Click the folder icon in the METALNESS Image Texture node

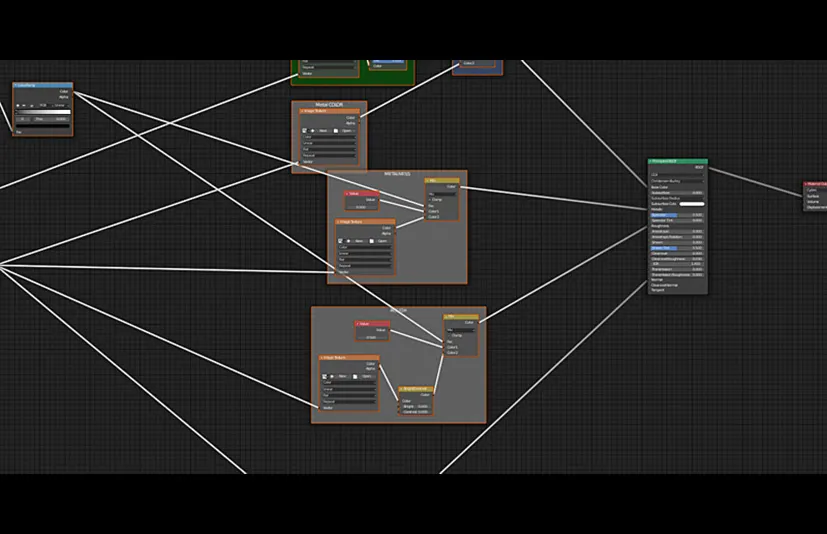pyautogui.click(x=372, y=241)
